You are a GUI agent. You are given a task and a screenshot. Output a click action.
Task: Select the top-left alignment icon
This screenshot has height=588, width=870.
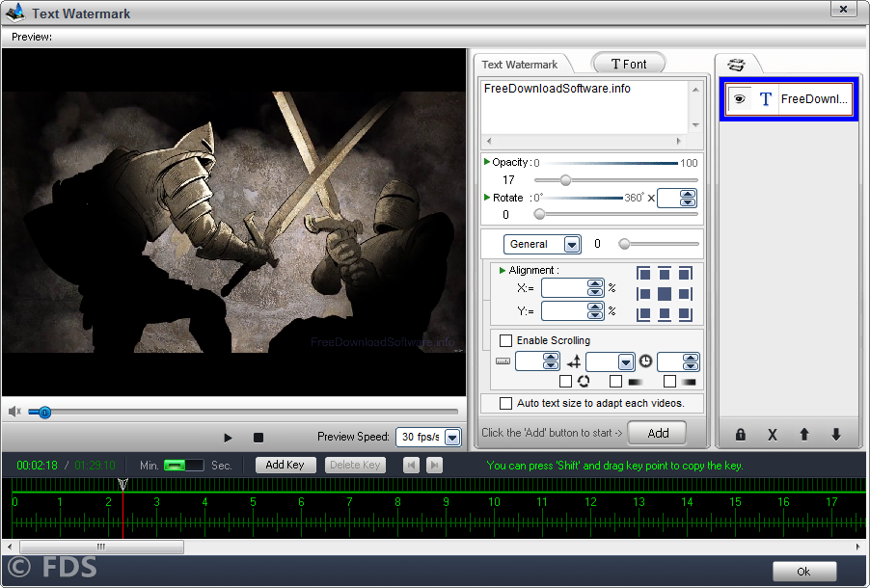(x=643, y=274)
